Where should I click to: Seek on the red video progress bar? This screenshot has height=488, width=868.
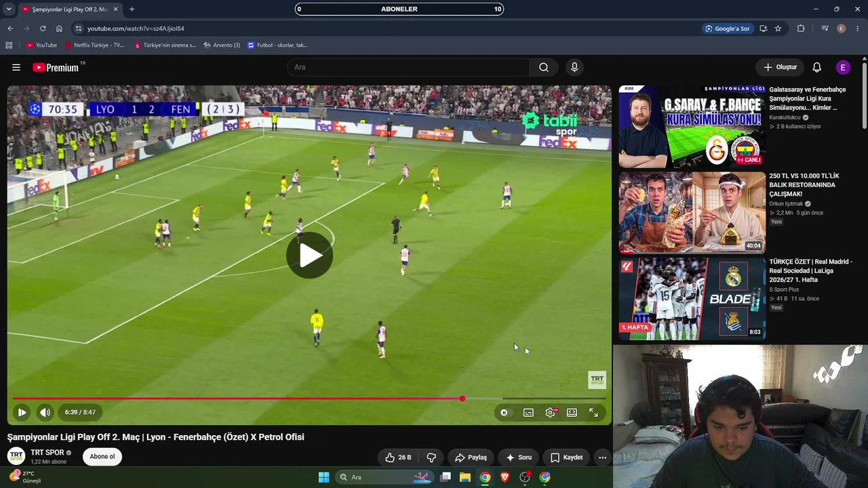coord(309,399)
